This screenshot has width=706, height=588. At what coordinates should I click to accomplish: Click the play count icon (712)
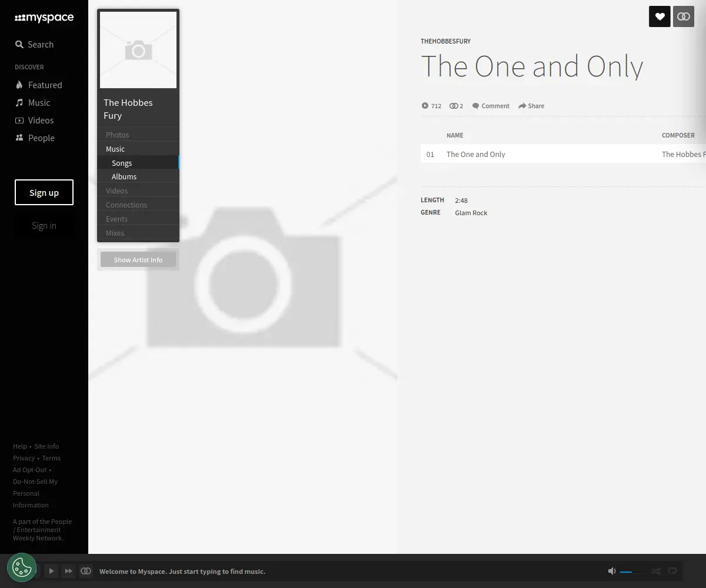(425, 106)
